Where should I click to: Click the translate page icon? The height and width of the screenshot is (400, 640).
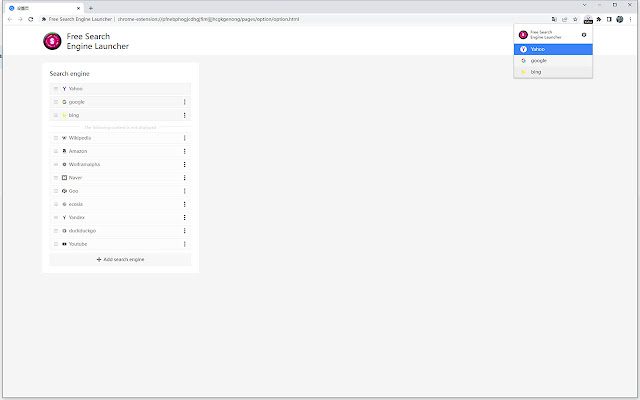click(554, 19)
